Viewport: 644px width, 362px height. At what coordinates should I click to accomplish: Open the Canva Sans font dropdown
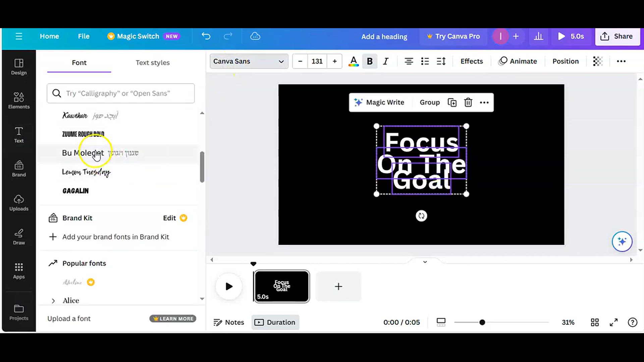[x=249, y=61]
